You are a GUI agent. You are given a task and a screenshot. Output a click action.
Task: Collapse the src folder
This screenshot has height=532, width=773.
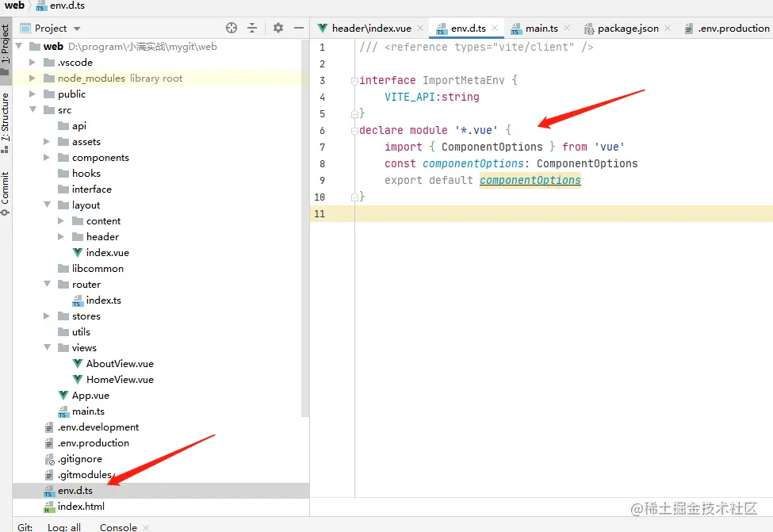tap(33, 109)
